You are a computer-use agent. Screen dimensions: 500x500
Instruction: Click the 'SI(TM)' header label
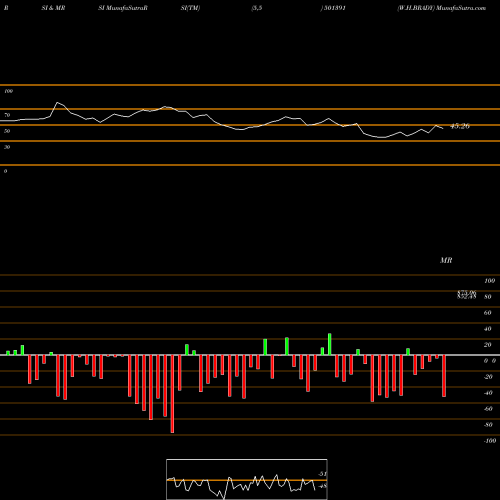pyautogui.click(x=190, y=8)
